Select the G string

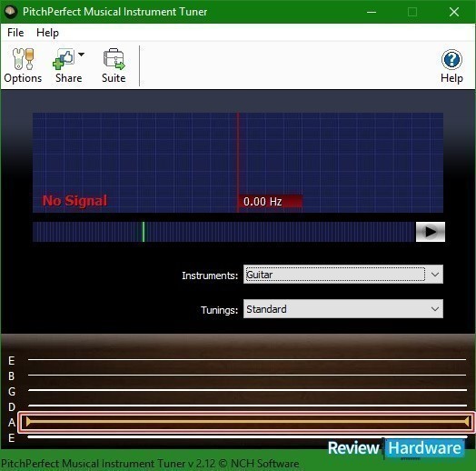pos(247,390)
